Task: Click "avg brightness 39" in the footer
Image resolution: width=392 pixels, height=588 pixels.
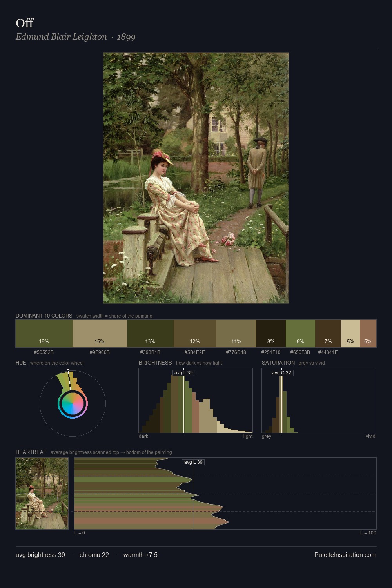Action: coord(40,555)
